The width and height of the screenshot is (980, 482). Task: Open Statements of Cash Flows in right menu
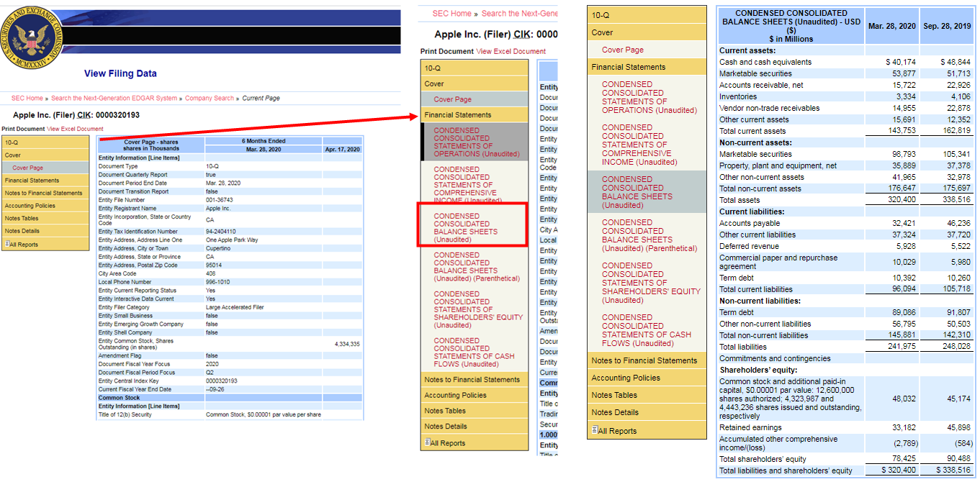pyautogui.click(x=647, y=330)
